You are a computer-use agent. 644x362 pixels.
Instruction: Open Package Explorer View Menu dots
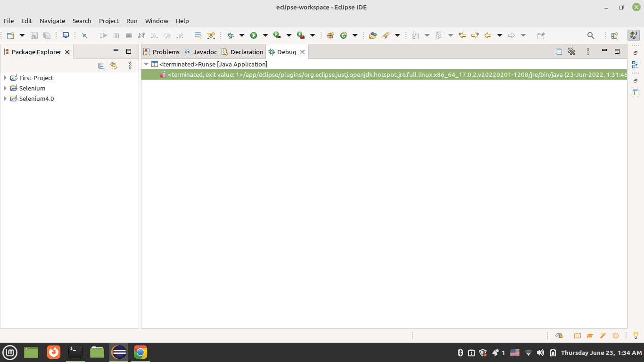[130, 66]
